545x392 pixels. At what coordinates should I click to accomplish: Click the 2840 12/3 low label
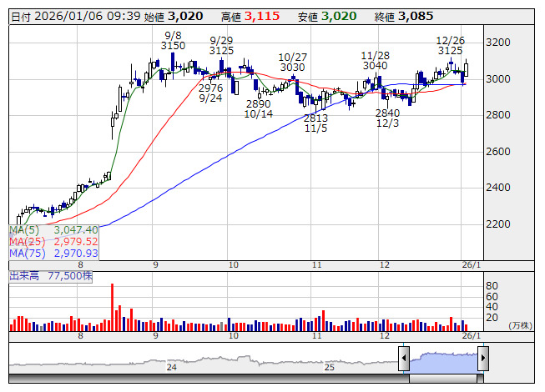(x=387, y=118)
